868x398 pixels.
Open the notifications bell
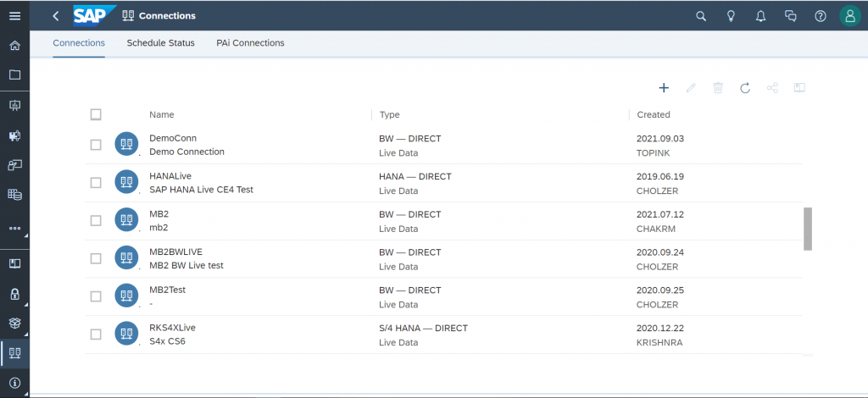pos(760,16)
